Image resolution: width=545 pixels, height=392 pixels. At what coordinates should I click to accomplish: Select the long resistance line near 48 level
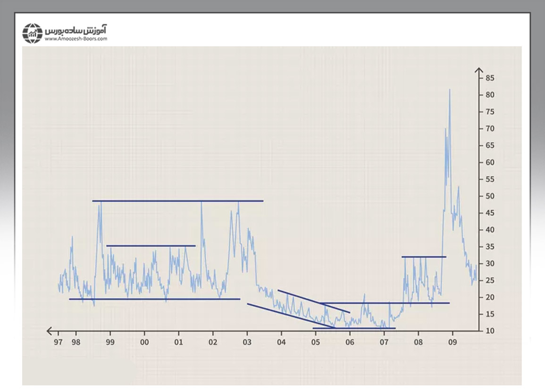click(x=177, y=201)
